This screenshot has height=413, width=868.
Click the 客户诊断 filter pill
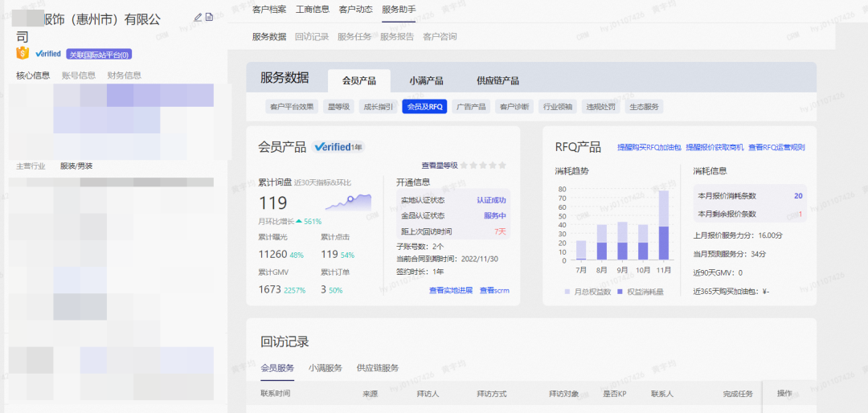[514, 107]
